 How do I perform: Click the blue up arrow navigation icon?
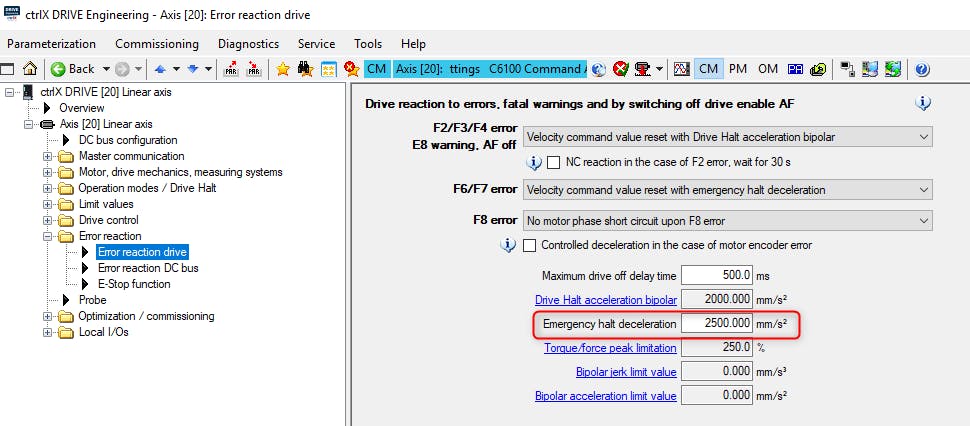[x=160, y=69]
